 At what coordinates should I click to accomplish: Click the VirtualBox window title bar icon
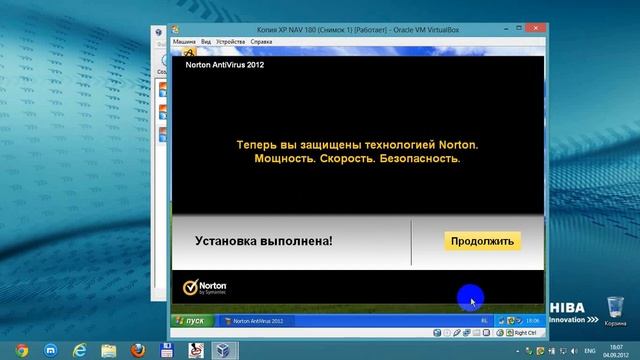click(176, 29)
